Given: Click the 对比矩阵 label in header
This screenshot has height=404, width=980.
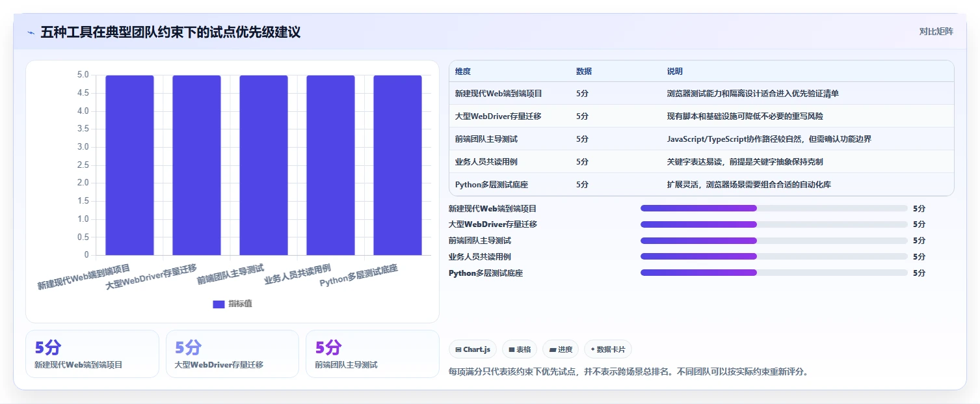Looking at the screenshot, I should tap(936, 31).
